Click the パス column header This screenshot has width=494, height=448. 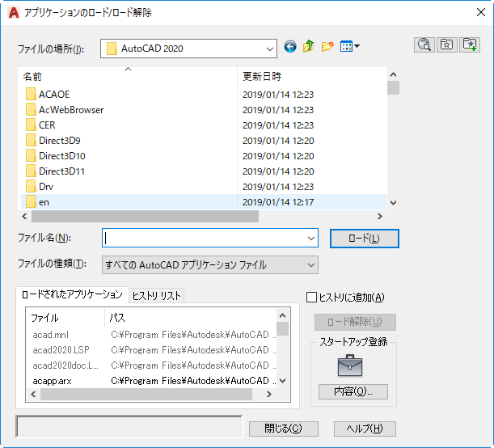coord(191,318)
